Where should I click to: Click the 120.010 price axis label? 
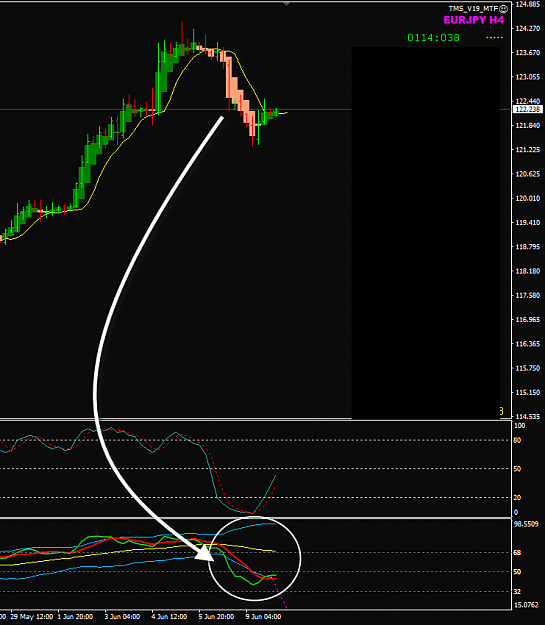(527, 199)
